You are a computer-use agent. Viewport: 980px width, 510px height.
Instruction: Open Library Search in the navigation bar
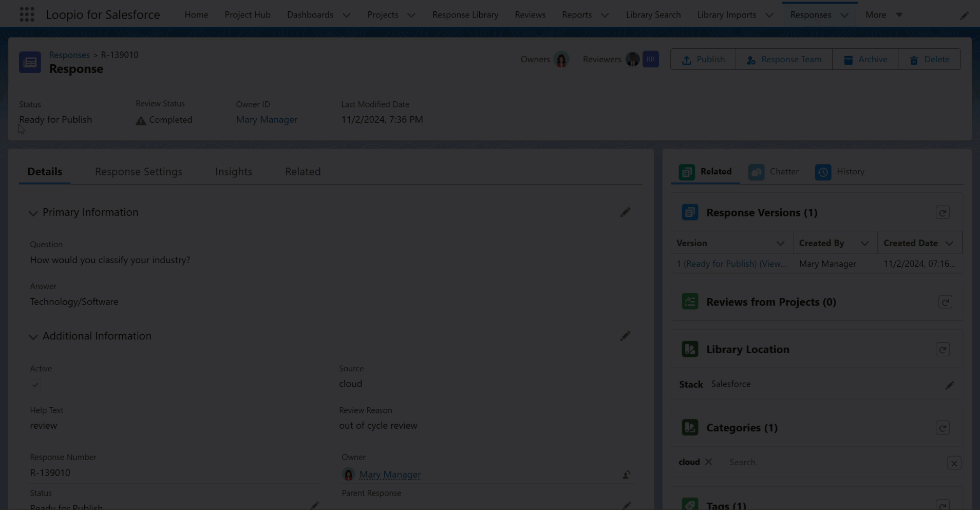(653, 15)
